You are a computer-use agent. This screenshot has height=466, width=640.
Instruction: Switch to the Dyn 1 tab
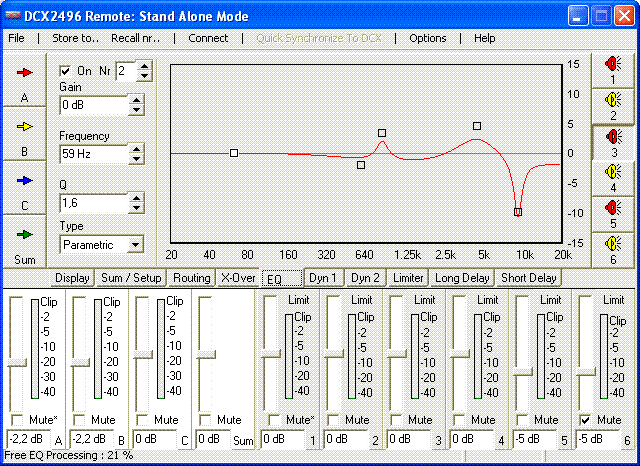tap(324, 278)
